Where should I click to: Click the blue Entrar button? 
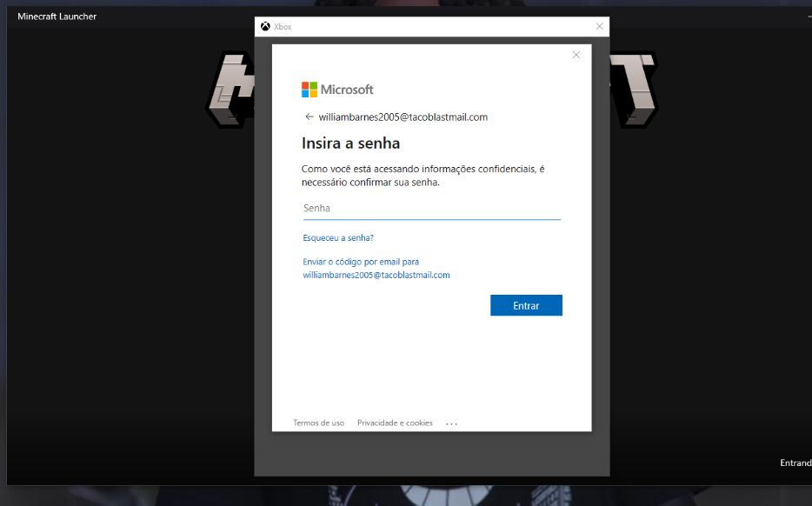526,305
